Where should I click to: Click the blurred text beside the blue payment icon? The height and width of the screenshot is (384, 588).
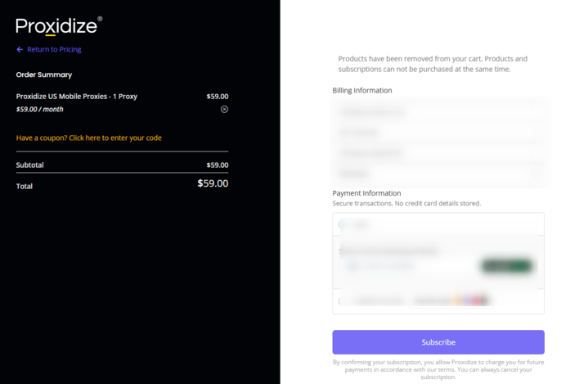click(389, 266)
